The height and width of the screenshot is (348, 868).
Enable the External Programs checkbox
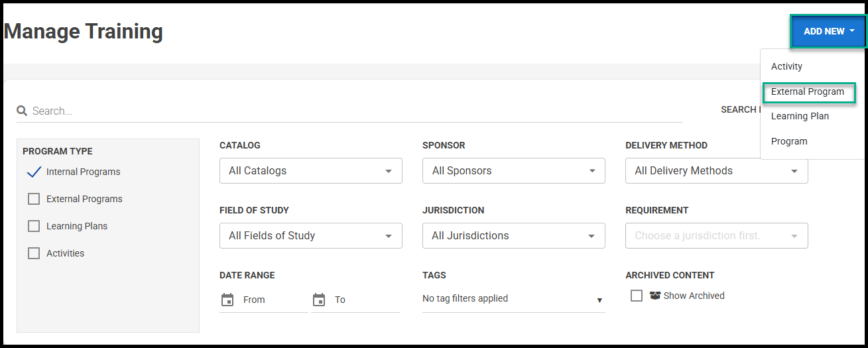click(34, 199)
